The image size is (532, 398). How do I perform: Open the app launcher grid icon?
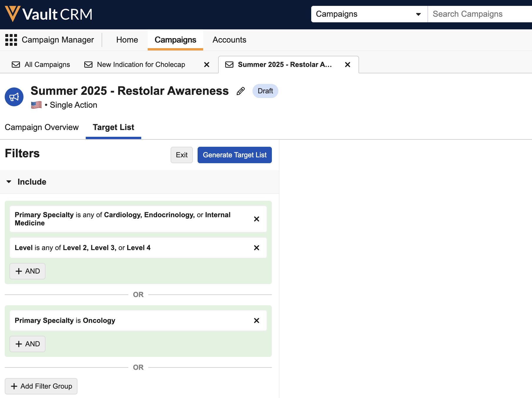coord(11,40)
